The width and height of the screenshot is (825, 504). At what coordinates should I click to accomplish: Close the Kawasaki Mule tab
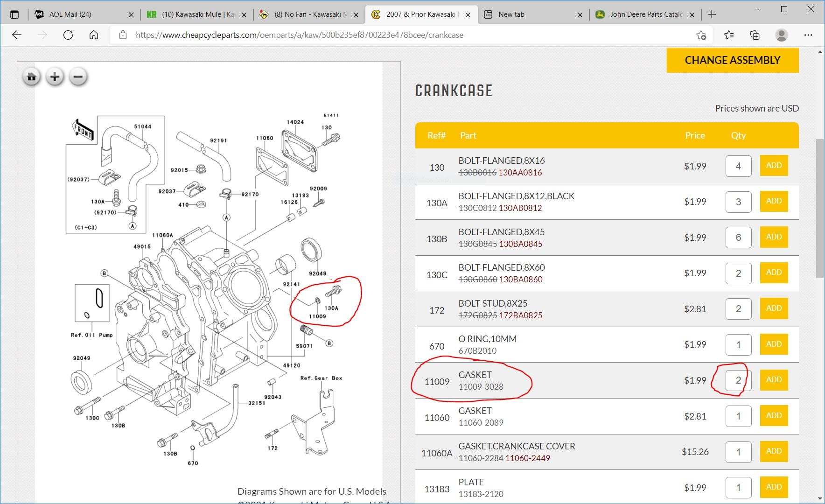tap(244, 15)
